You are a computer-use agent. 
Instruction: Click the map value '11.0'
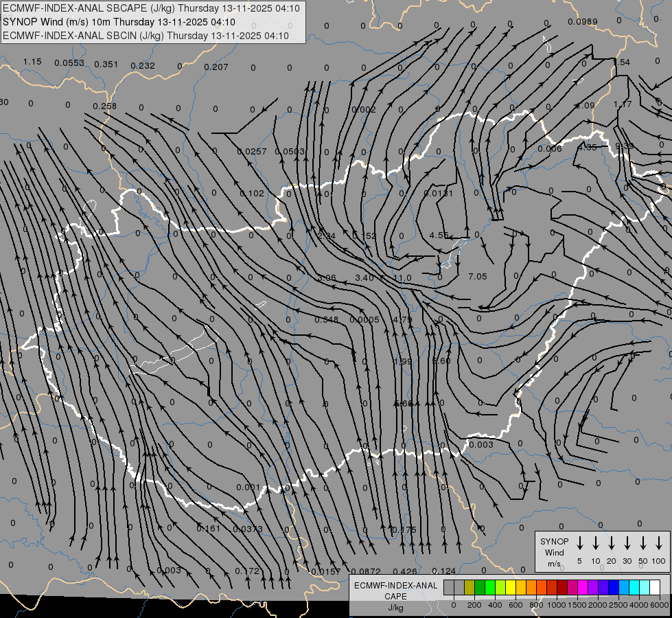click(x=402, y=278)
